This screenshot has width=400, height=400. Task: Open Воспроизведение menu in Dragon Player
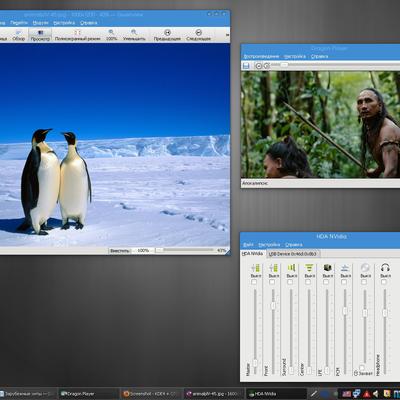click(261, 56)
